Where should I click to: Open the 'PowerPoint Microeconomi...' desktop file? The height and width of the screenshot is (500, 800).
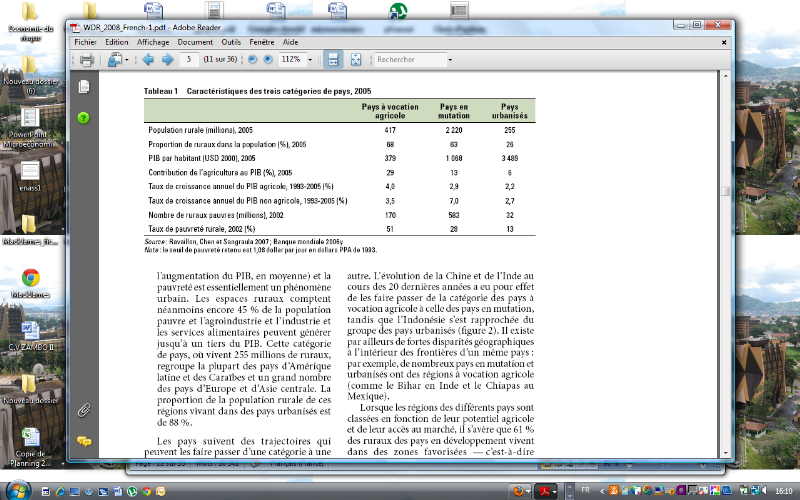click(30, 128)
